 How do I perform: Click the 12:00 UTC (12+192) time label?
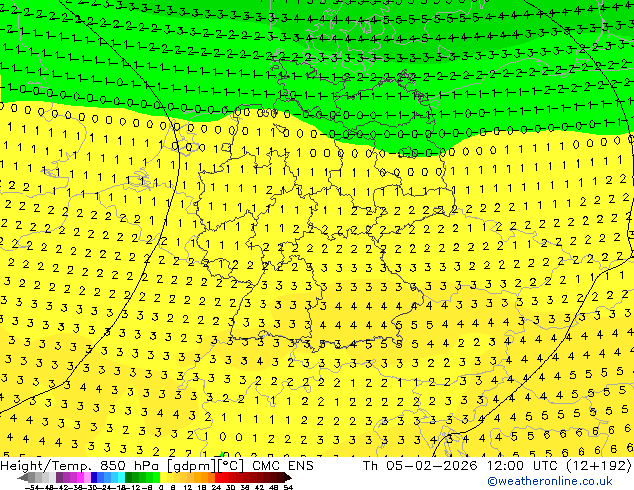coord(559,466)
